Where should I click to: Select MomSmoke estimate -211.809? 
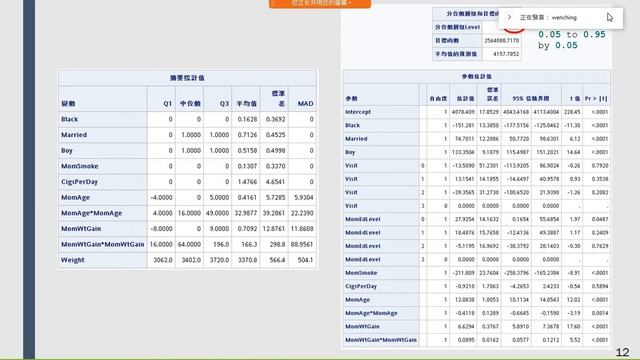(x=463, y=273)
